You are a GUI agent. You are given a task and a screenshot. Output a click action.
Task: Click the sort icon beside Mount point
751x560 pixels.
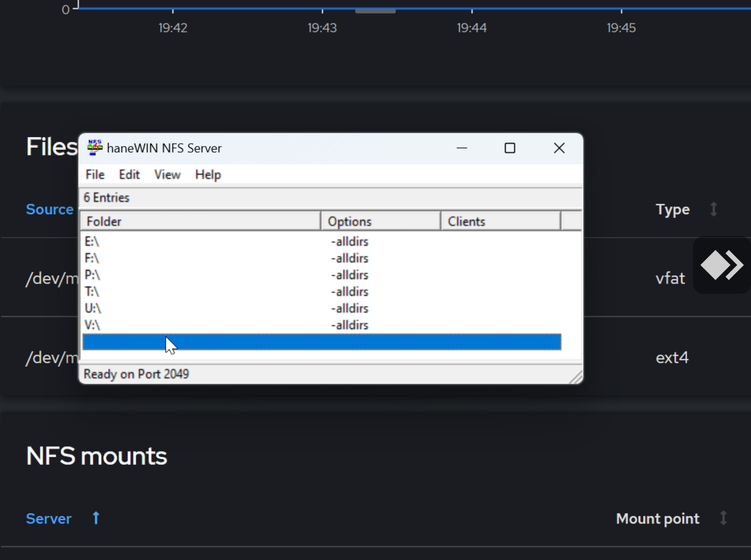point(724,518)
